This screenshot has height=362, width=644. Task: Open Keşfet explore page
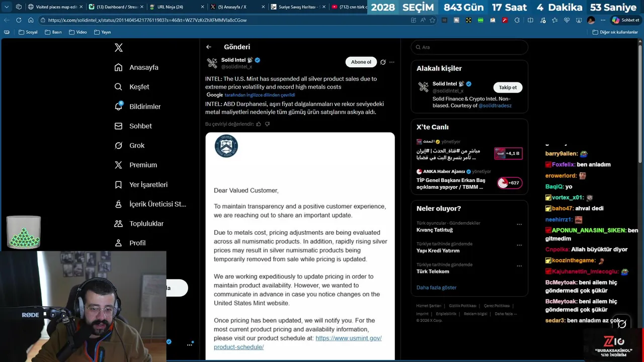click(x=132, y=87)
